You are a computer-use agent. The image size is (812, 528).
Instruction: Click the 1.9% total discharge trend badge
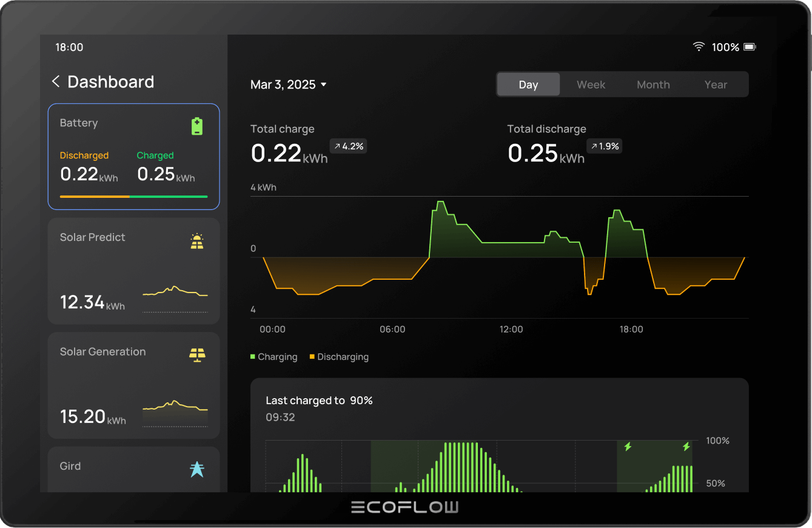point(605,146)
